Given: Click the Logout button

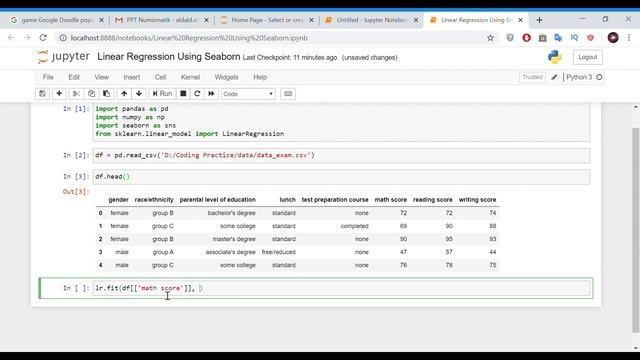Looking at the screenshot, I should coord(587,57).
